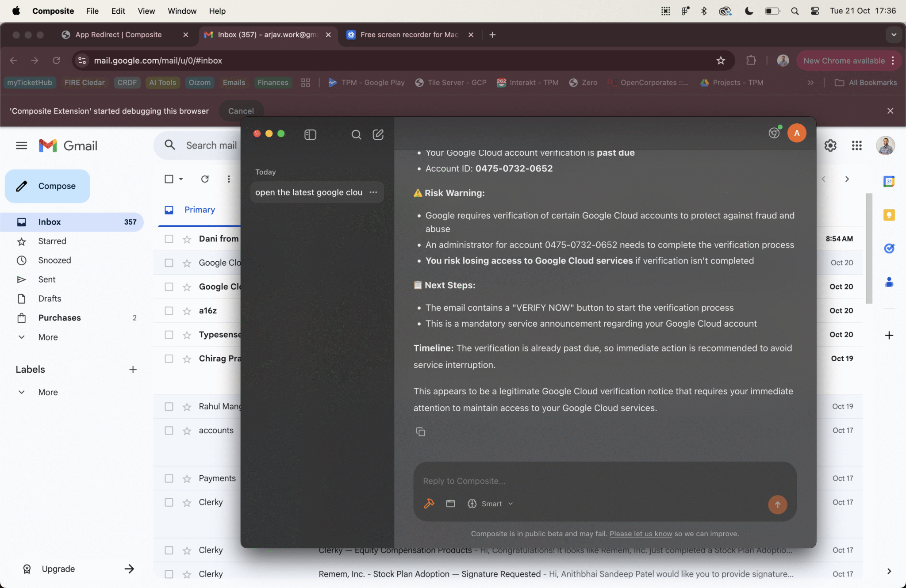The height and width of the screenshot is (588, 906).
Task: Open the Google apps grid icon
Action: [x=856, y=145]
